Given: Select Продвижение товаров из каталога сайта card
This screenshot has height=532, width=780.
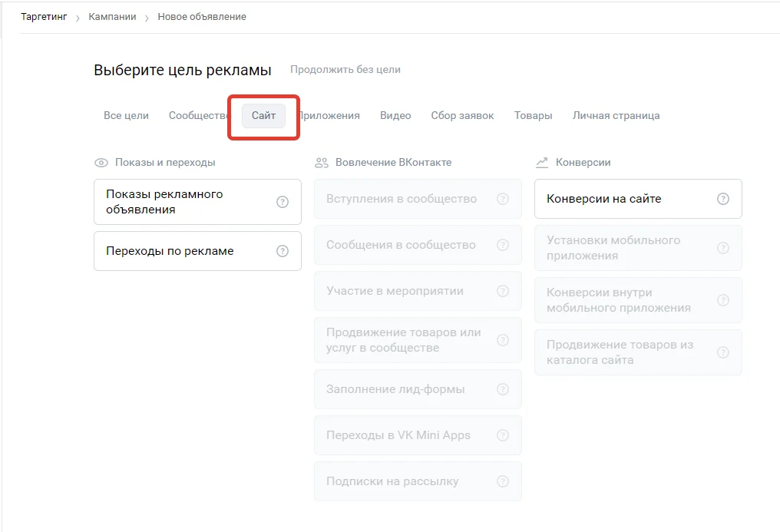Looking at the screenshot, I should pos(638,352).
